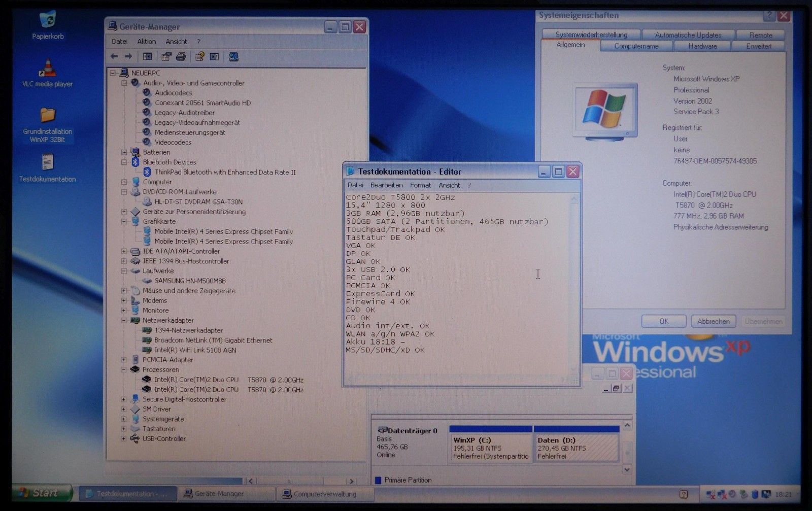Click the printer icon in Geräte-Manager toolbar
Image resolution: width=812 pixels, height=511 pixels.
(181, 57)
